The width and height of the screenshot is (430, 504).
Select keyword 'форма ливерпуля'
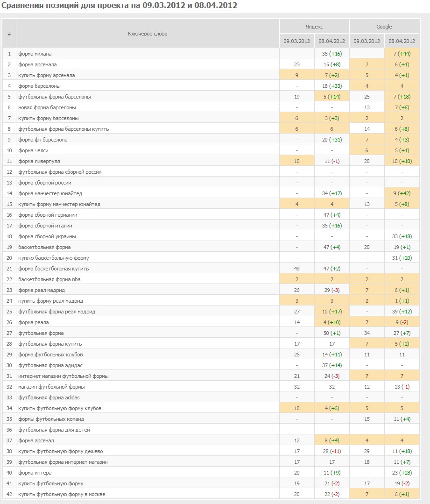point(39,161)
